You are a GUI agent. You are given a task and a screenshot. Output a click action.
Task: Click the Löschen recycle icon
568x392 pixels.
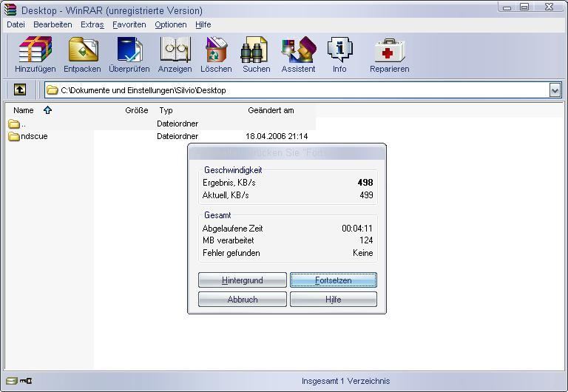[x=216, y=50]
